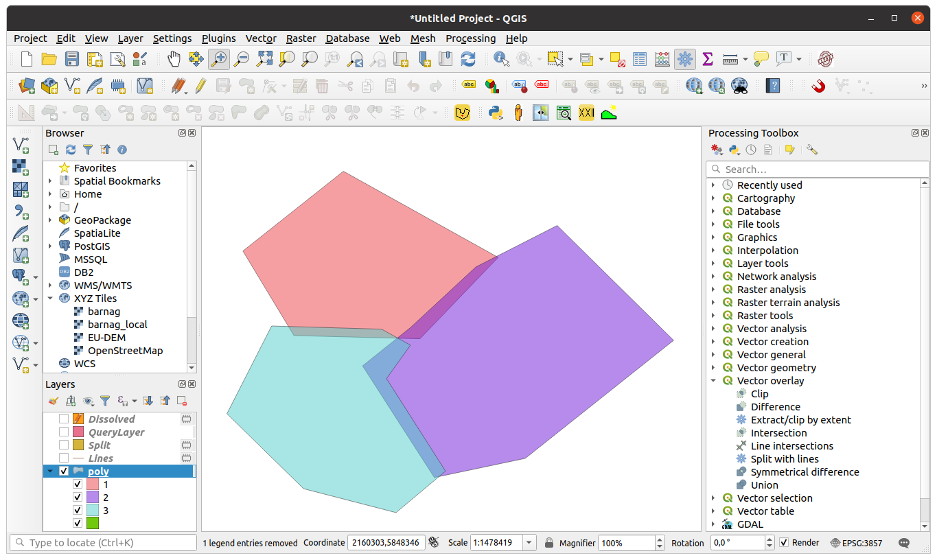Viewport: 937px width, 560px height.
Task: Open the attribute table icon
Action: (x=640, y=59)
